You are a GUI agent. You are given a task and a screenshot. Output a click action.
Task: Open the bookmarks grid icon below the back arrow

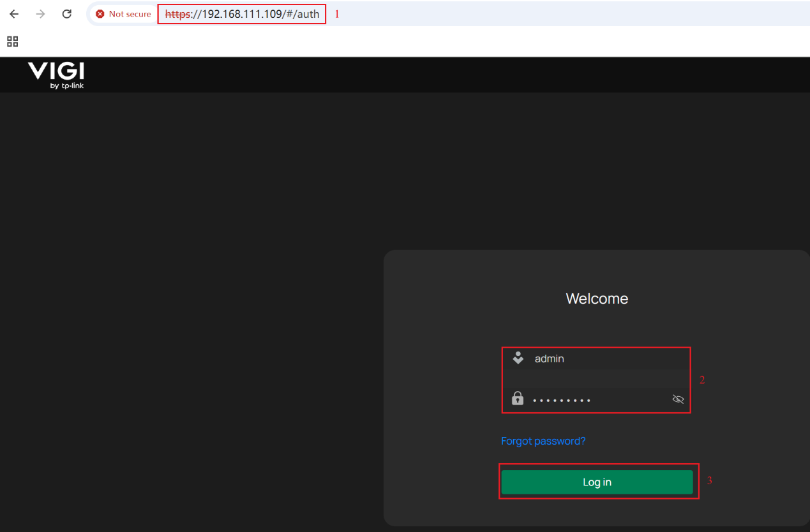coord(12,41)
